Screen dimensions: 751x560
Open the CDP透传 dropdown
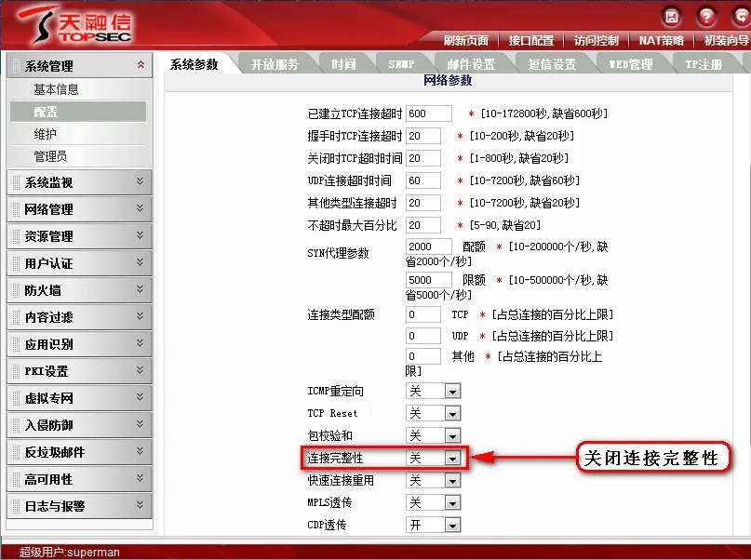pos(433,525)
